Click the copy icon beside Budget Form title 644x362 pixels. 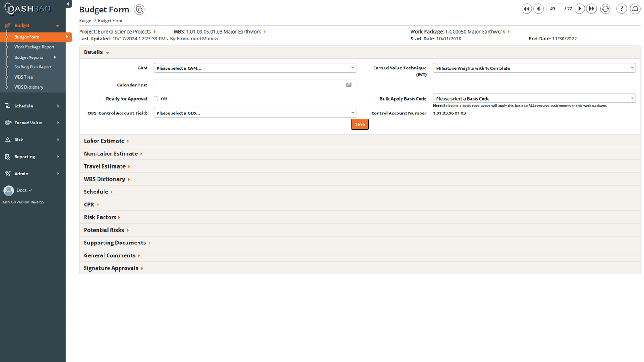[139, 10]
